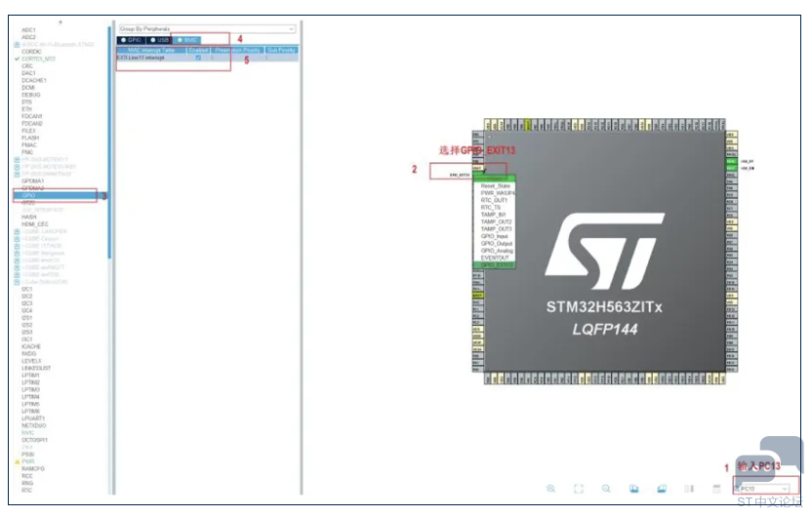Click the peripheral list vertical scrollbar

(109, 142)
